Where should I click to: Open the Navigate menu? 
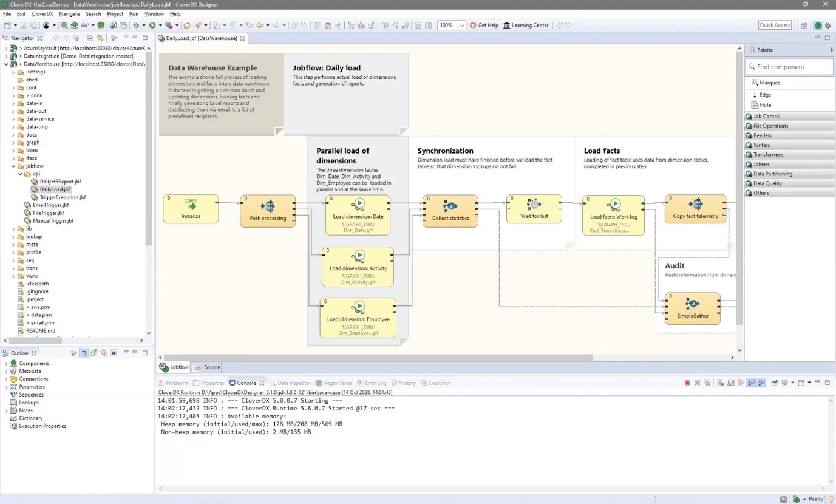(x=70, y=13)
